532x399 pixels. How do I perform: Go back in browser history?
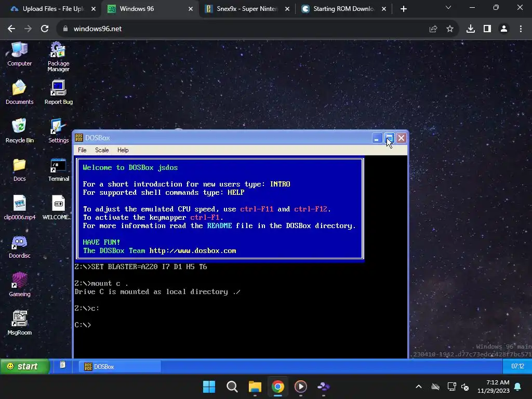[11, 29]
